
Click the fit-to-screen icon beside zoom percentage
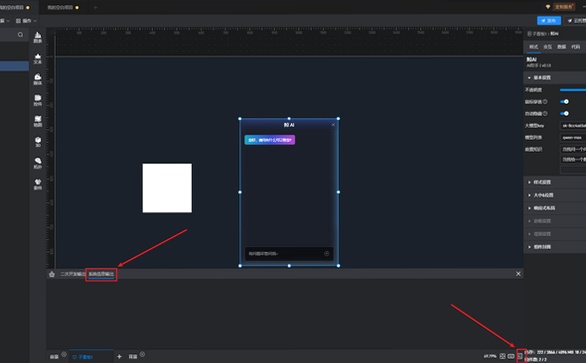pos(502,356)
